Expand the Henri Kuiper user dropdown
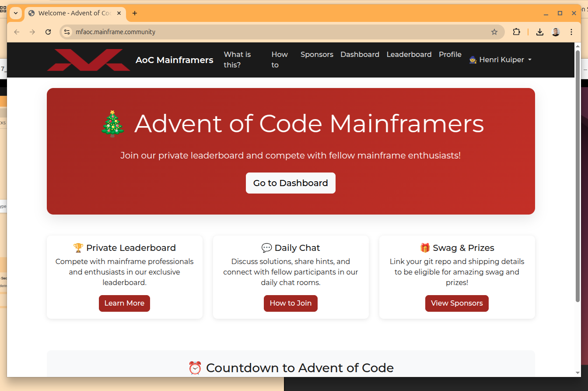The width and height of the screenshot is (588, 391). (500, 60)
